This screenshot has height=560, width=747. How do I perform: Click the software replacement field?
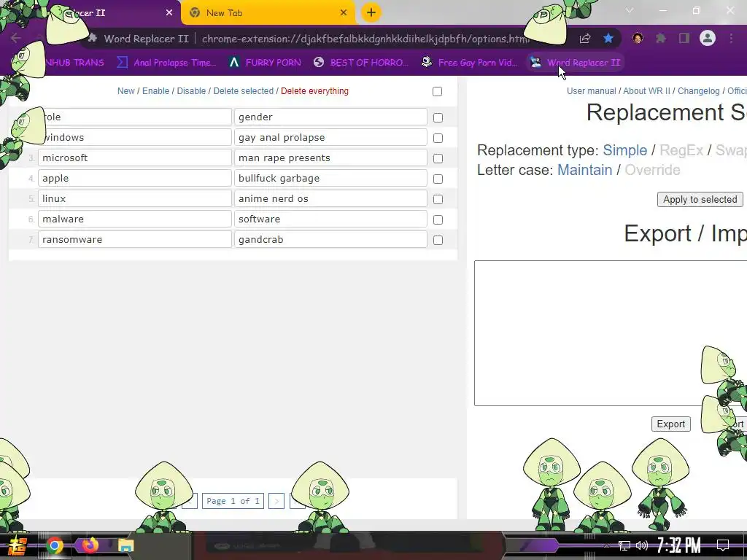point(330,219)
